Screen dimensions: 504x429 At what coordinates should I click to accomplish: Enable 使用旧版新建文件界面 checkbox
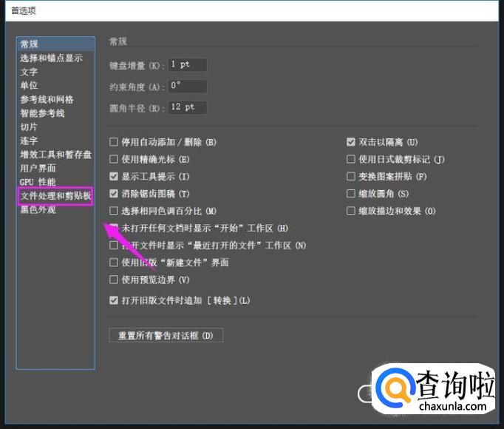(114, 263)
